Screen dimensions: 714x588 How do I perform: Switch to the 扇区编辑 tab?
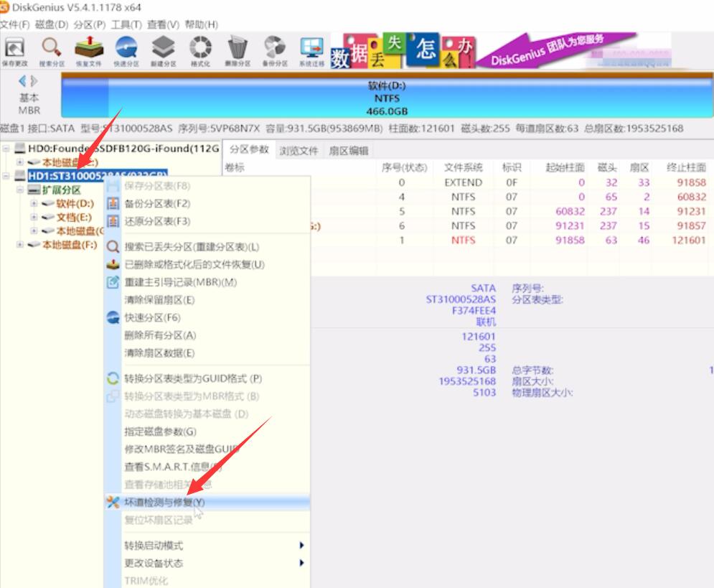[x=348, y=151]
